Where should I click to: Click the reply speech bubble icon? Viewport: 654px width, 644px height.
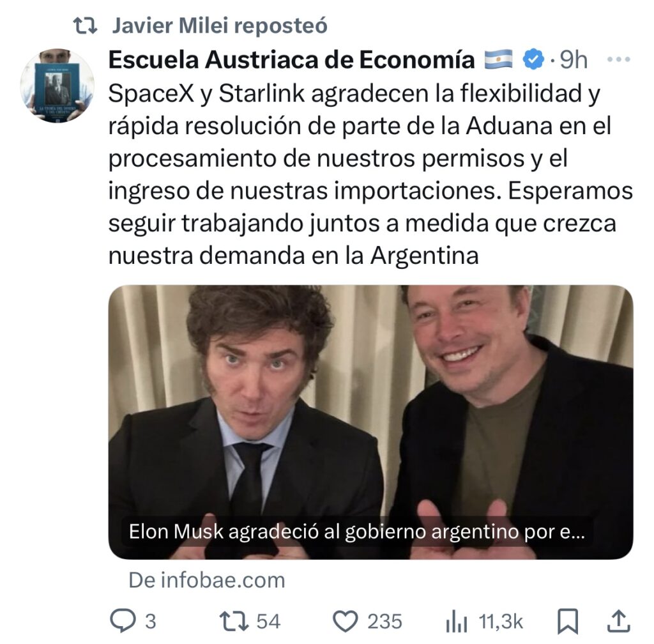point(123,621)
